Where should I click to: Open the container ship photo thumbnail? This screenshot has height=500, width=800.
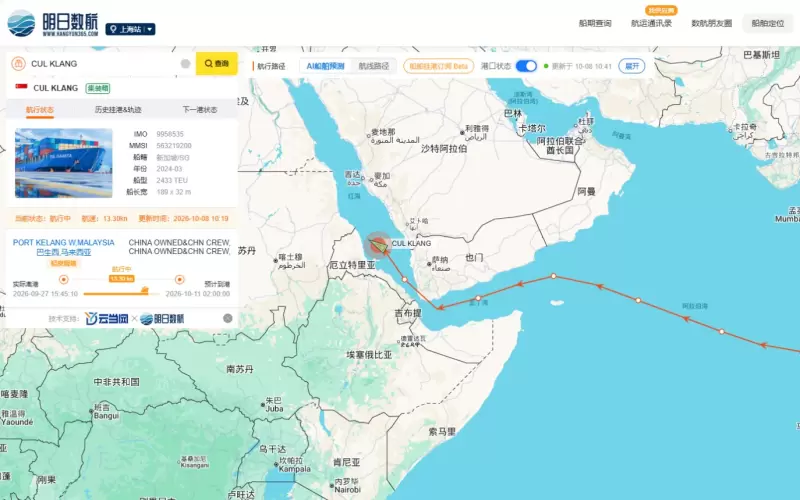[64, 163]
